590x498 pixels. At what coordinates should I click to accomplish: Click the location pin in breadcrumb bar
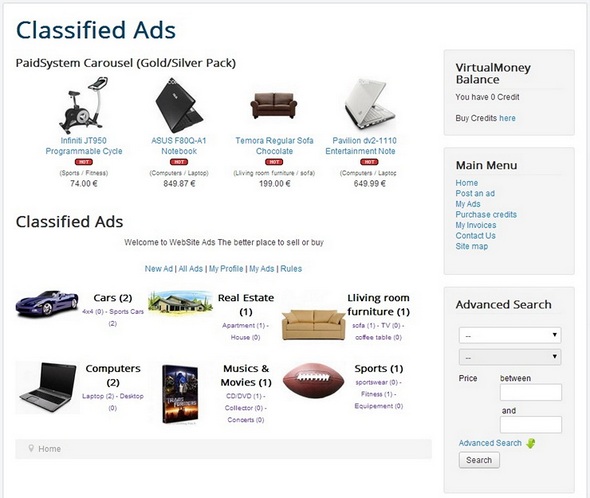31,448
